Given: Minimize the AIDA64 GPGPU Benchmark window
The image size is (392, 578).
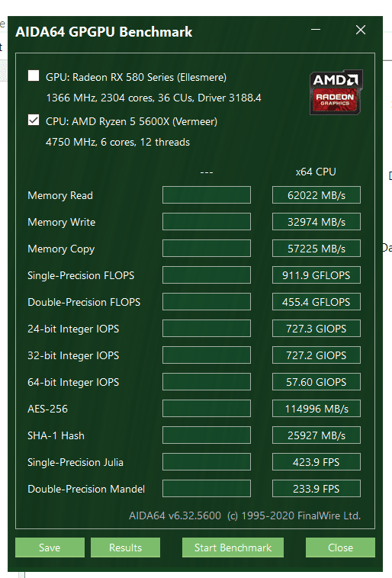Looking at the screenshot, I should (316, 30).
